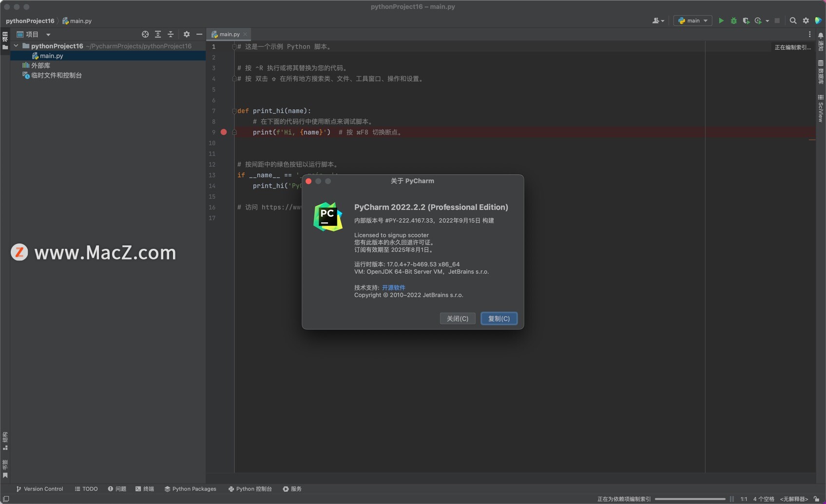The height and width of the screenshot is (504, 826).
Task: Click the 1:1 cursor position indicator
Action: [744, 499]
